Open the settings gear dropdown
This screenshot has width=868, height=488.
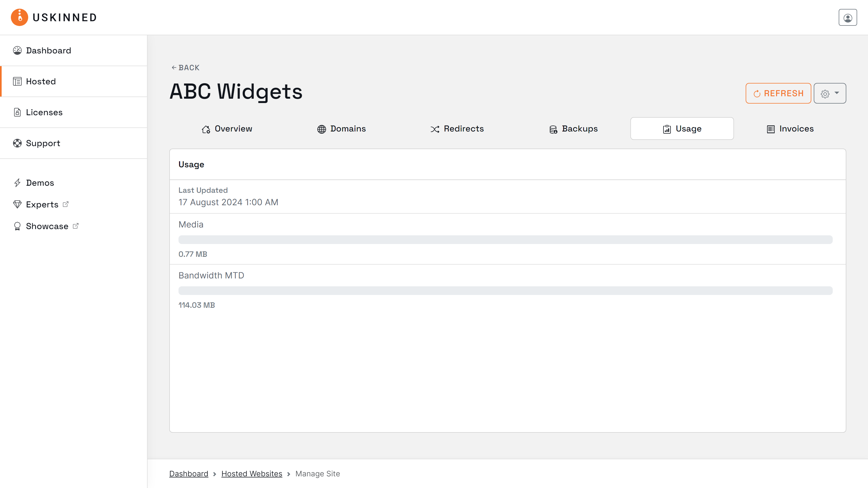pos(829,93)
